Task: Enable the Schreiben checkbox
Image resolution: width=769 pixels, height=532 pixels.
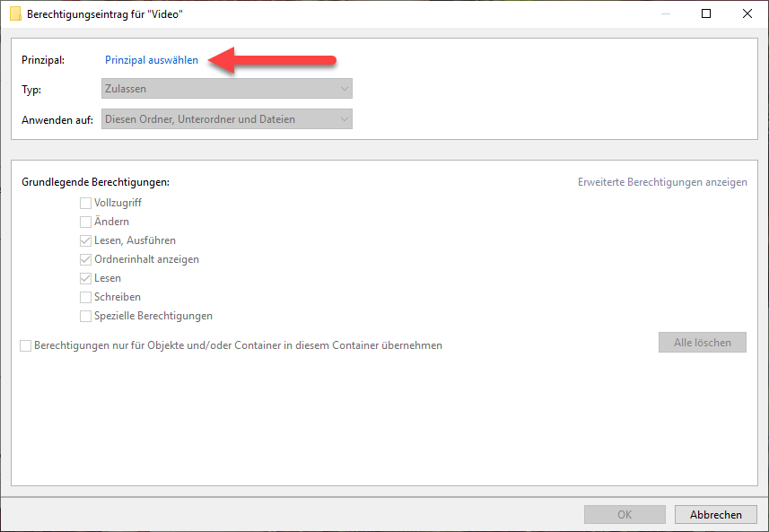Action: pyautogui.click(x=85, y=297)
